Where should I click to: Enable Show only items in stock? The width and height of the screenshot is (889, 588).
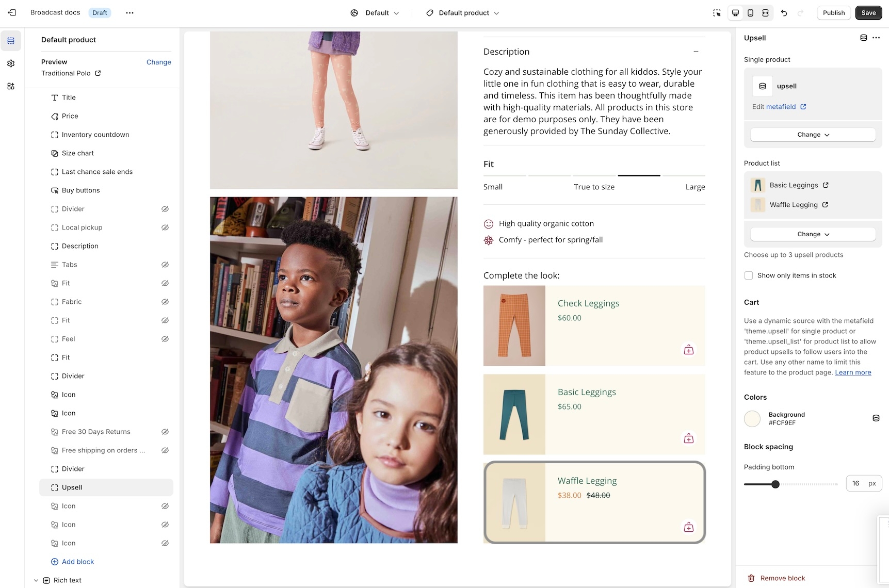click(749, 275)
